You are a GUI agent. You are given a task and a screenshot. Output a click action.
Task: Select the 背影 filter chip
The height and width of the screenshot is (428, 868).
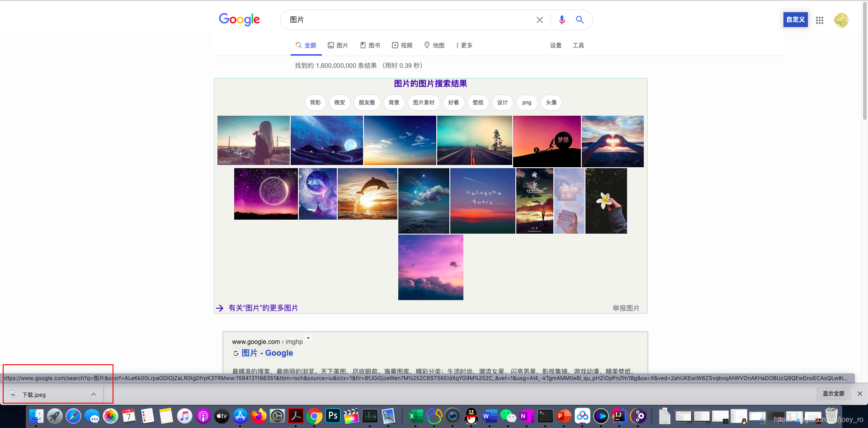click(x=316, y=103)
